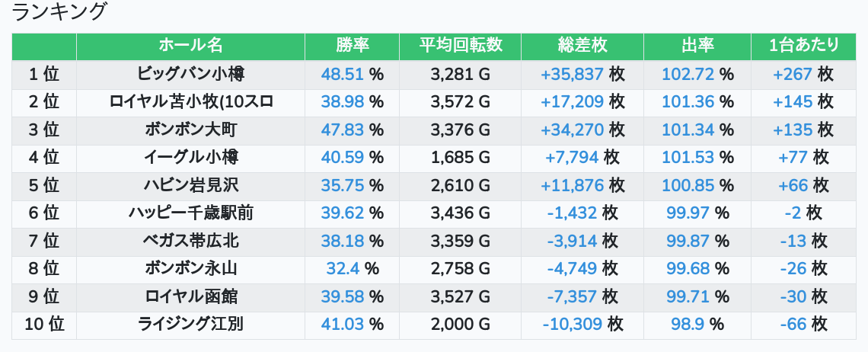Open ロイヤル苫小牧 hall row
This screenshot has width=868, height=352.
tap(190, 101)
